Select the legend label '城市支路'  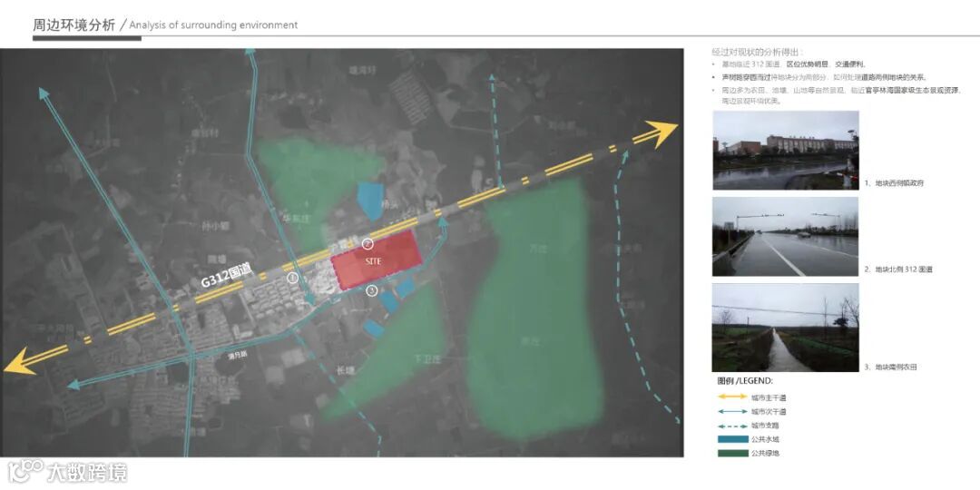pos(765,426)
